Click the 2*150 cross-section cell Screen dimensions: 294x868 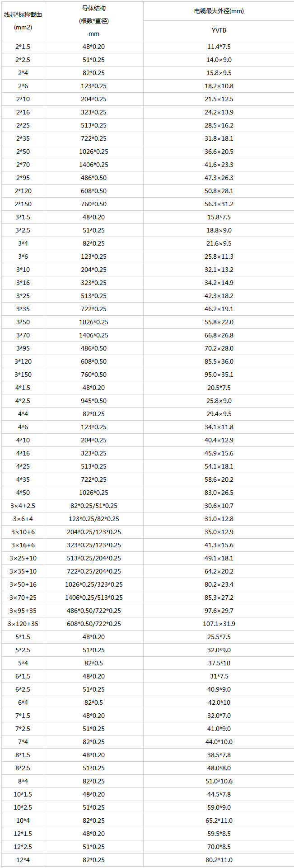pos(23,204)
